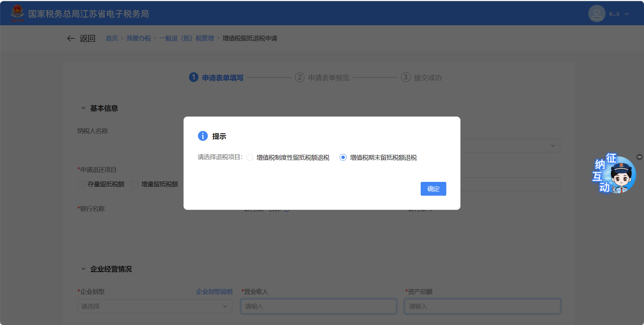Minimize the 征纳互动 floating widget

click(639, 157)
